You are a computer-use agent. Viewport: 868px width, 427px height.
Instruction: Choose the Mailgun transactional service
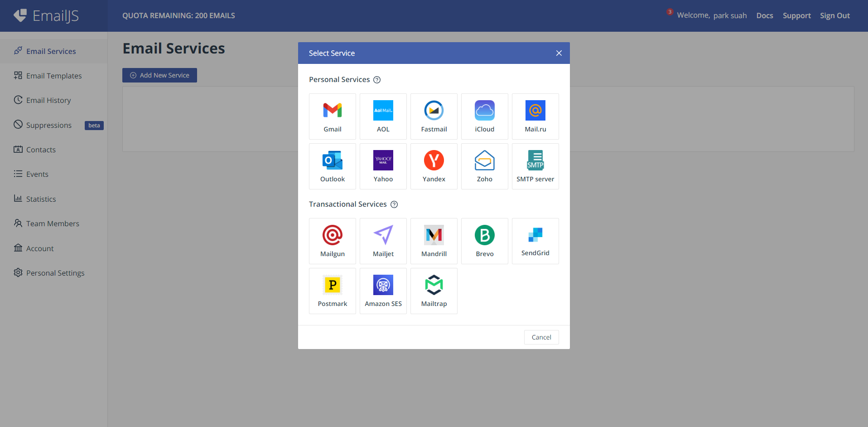(333, 241)
